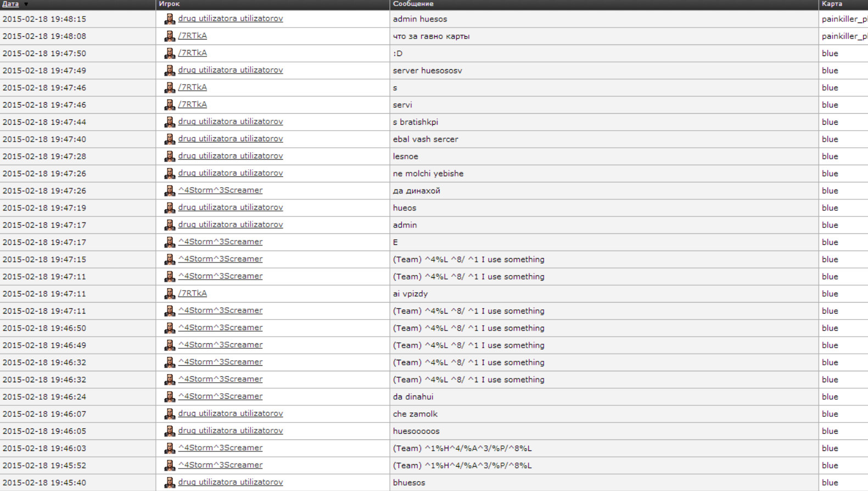Image resolution: width=868 pixels, height=491 pixels.
Task: Click player avatar icon in 19:48:15 row
Action: 170,19
